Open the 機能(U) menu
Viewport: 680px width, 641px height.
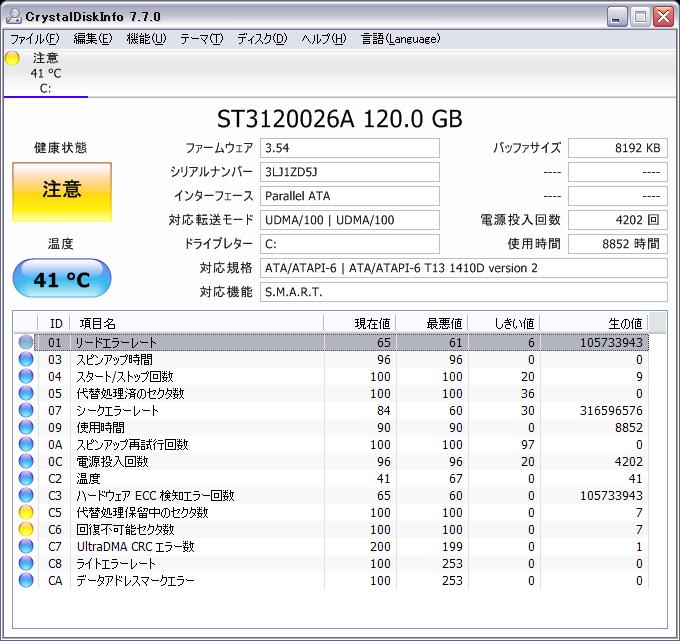tap(146, 39)
